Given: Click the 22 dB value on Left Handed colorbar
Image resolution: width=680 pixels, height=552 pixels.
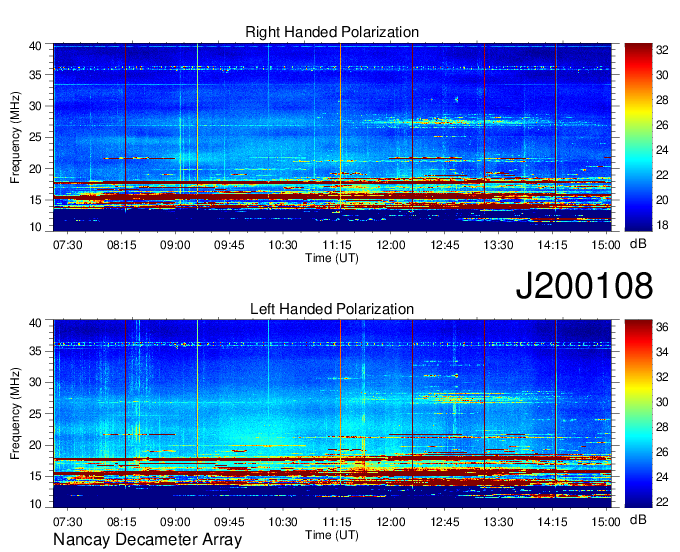Looking at the screenshot, I should (662, 502).
